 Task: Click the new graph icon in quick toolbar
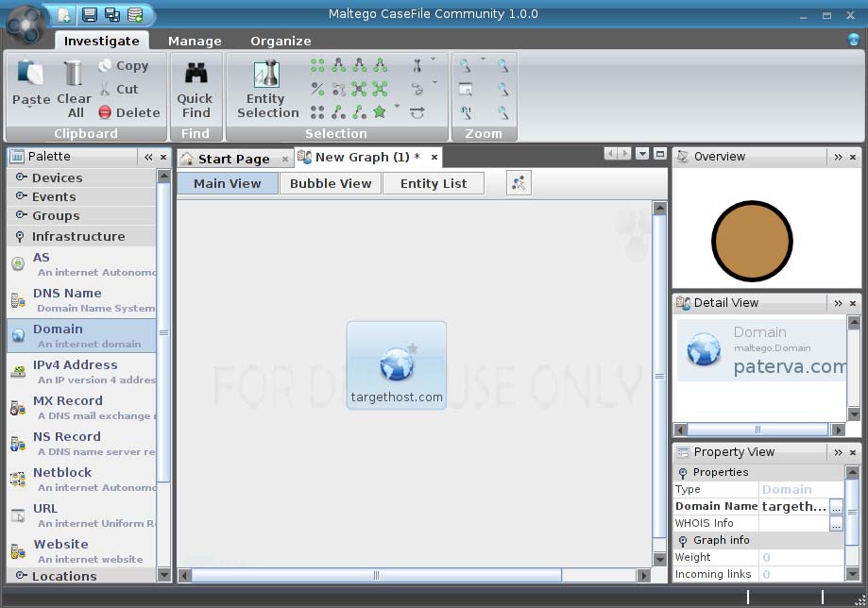[x=64, y=14]
